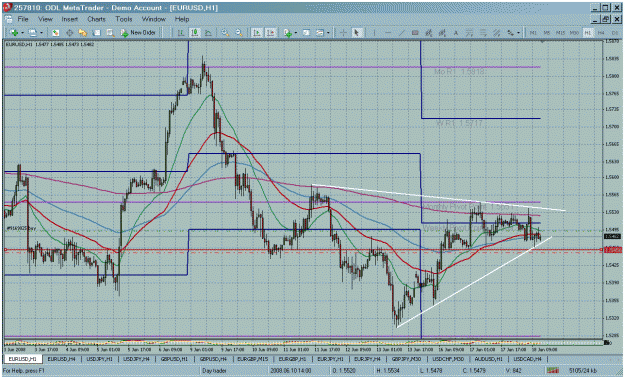
Task: Click the MetaTrader application title bar icon
Action: coord(7,8)
